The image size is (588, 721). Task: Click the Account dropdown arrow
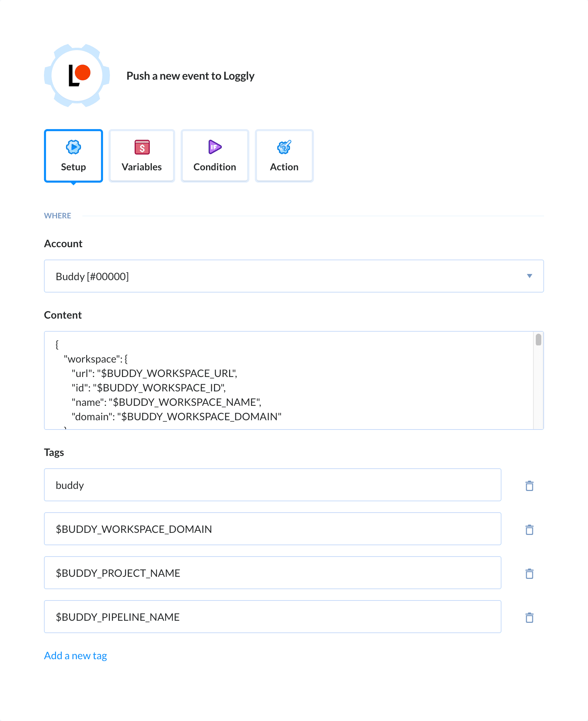(x=529, y=276)
